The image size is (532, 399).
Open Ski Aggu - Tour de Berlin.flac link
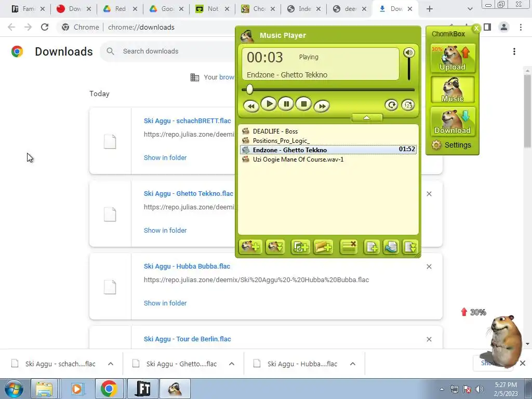(x=187, y=339)
